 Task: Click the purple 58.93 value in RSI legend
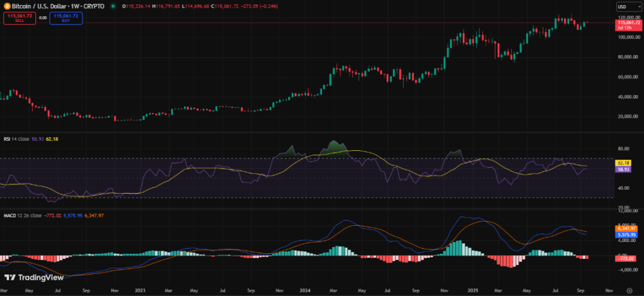point(38,139)
